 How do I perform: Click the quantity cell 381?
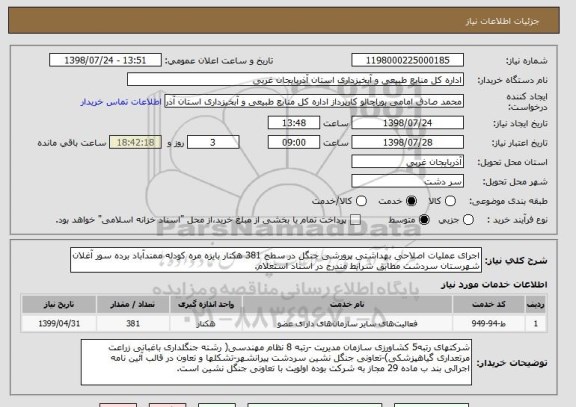click(x=133, y=324)
